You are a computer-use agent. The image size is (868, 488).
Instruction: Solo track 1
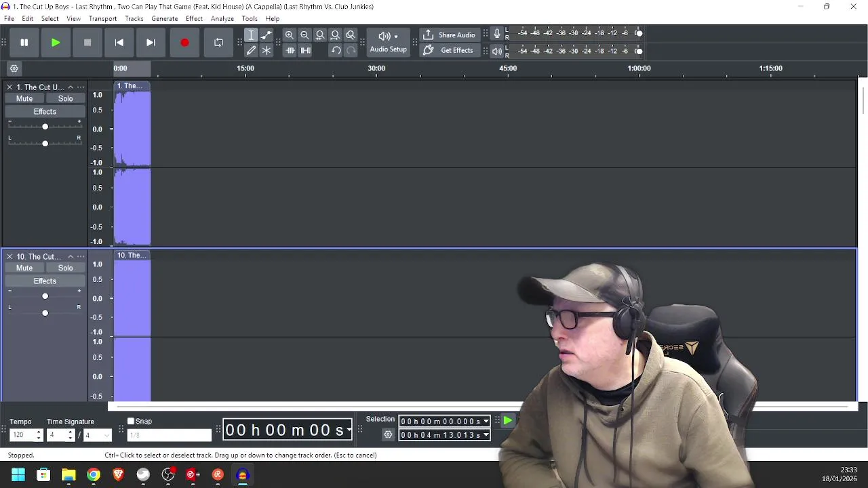point(65,98)
